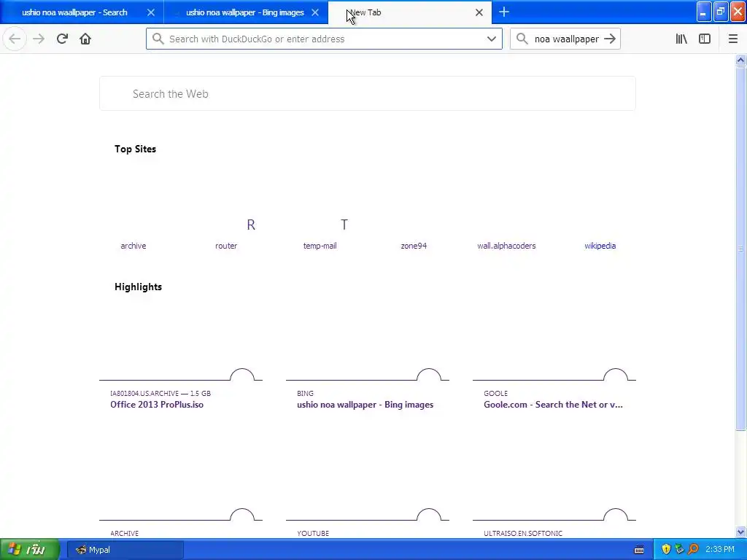This screenshot has width=747, height=560.
Task: Focus the address bar input
Action: tap(324, 39)
